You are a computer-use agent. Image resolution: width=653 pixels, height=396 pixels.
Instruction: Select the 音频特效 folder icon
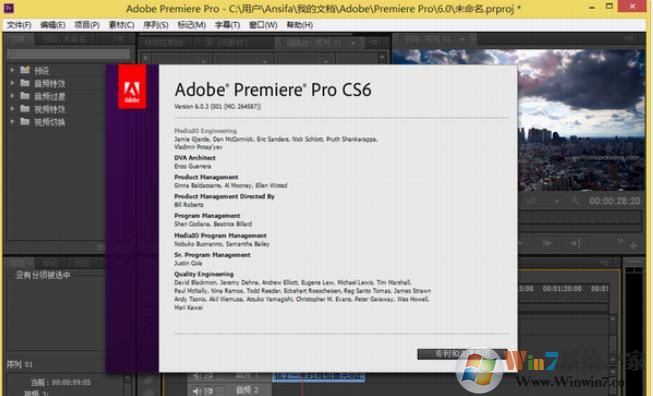pos(25,83)
